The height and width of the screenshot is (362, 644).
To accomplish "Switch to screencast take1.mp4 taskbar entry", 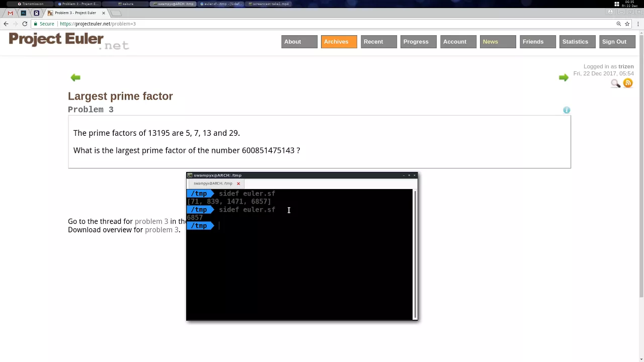I will click(x=269, y=4).
